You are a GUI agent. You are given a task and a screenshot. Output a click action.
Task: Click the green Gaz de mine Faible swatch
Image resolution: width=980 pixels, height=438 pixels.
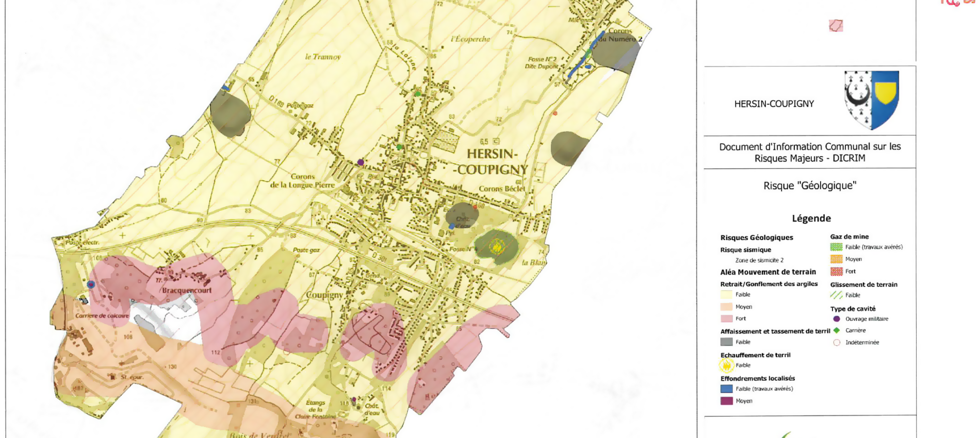[x=836, y=247]
